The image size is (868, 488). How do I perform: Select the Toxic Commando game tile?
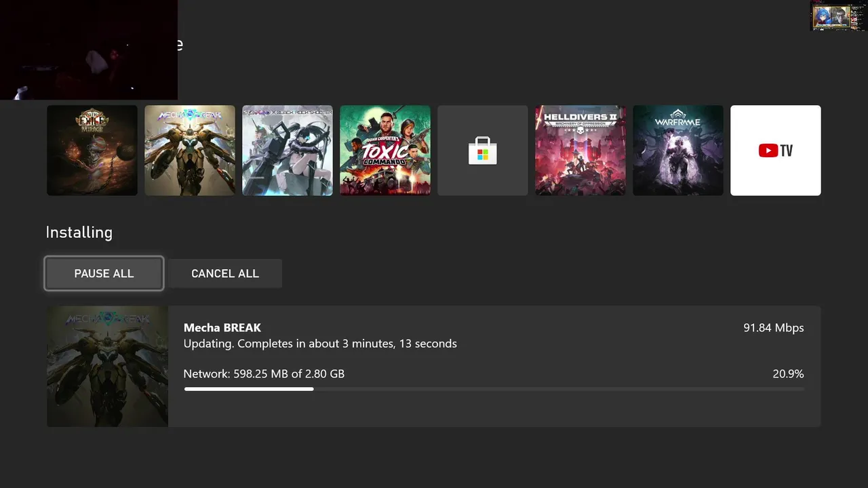tap(385, 150)
